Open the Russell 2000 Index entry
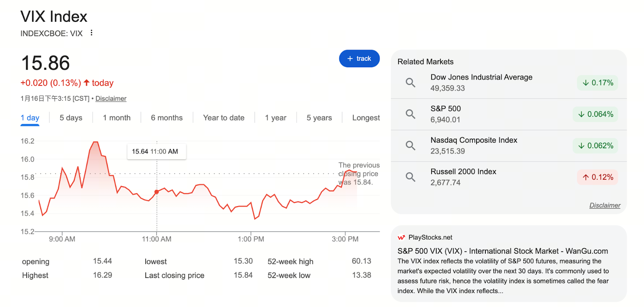 click(x=463, y=172)
